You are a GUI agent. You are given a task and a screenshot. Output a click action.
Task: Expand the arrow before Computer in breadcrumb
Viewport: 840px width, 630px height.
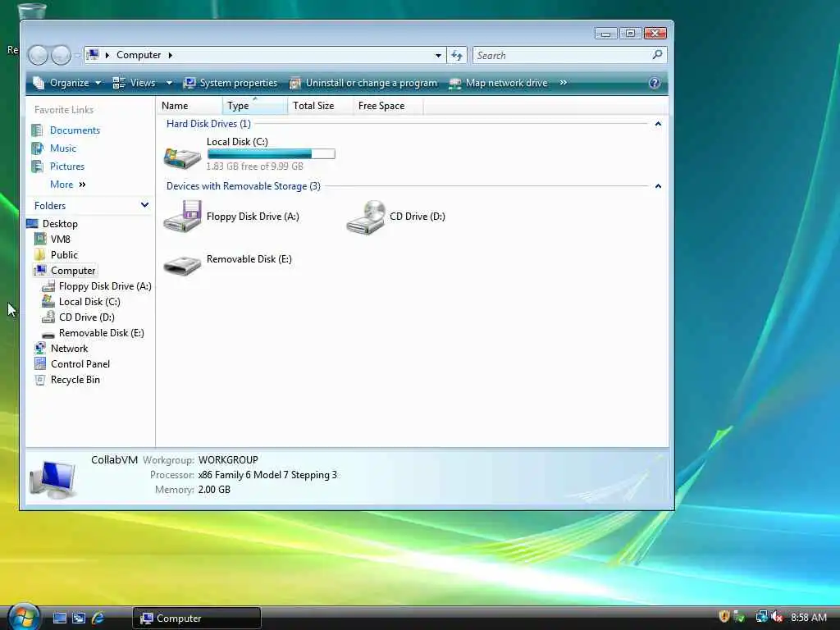(x=107, y=55)
